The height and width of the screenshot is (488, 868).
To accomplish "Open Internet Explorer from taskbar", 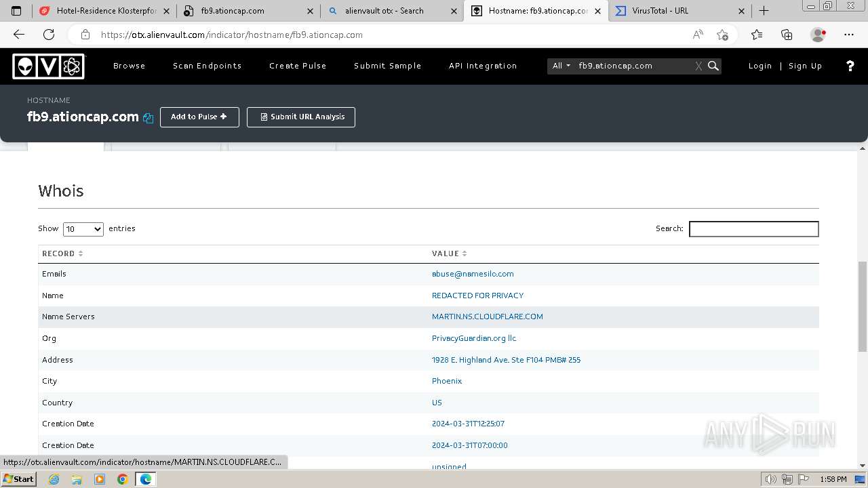I will 54,479.
